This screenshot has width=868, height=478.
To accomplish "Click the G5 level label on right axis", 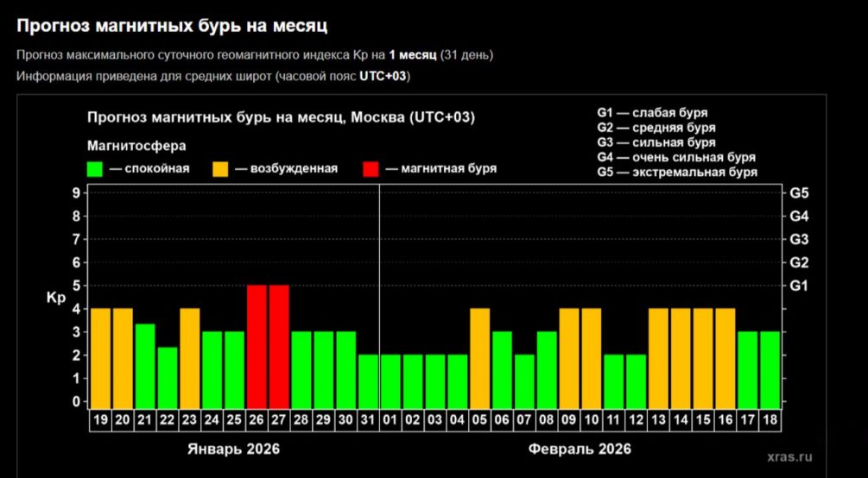I will pyautogui.click(x=799, y=192).
